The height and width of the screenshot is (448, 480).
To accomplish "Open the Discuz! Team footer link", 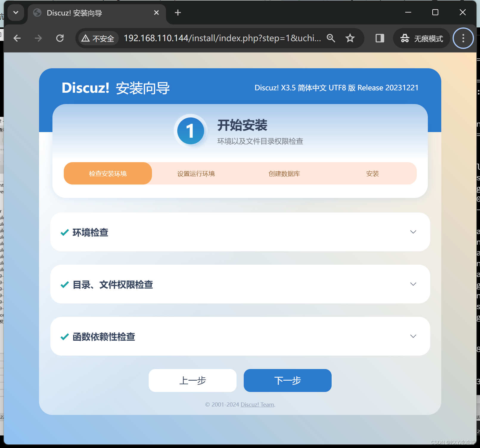I will [x=257, y=404].
